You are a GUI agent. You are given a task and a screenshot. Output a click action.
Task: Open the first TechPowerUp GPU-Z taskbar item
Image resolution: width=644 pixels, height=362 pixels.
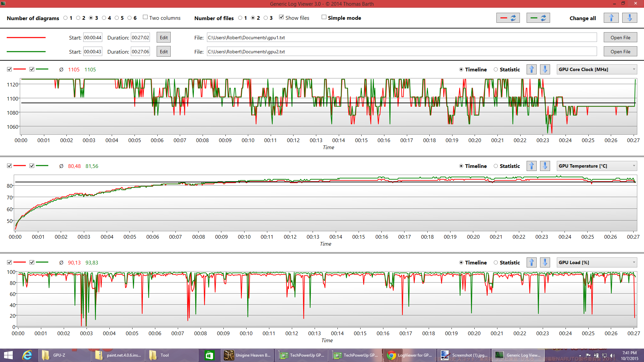302,355
